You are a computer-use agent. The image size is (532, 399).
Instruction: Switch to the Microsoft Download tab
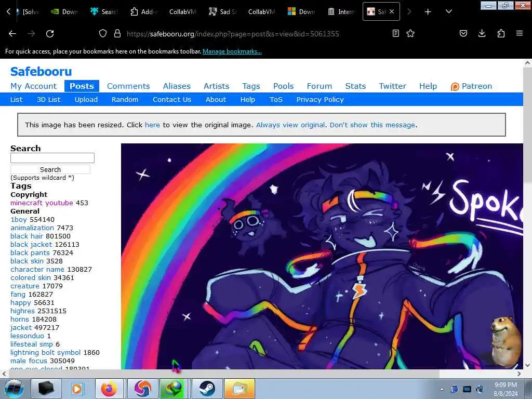click(x=301, y=11)
